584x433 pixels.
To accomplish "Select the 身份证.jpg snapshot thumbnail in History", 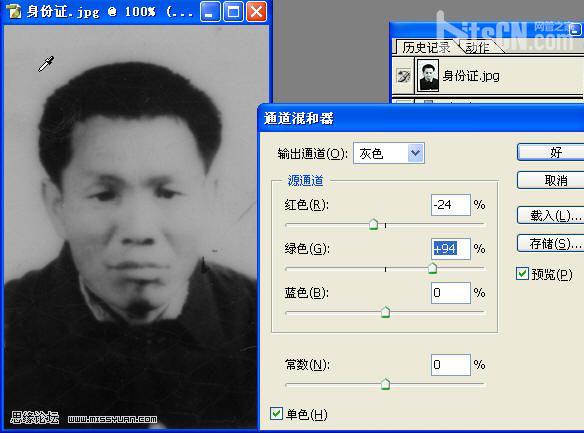I will [428, 76].
